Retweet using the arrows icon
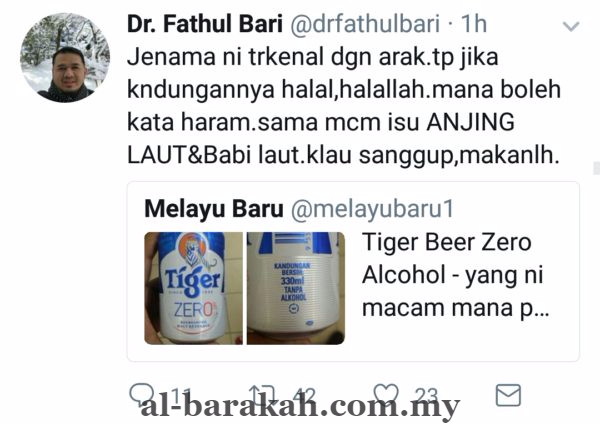 pos(262,394)
